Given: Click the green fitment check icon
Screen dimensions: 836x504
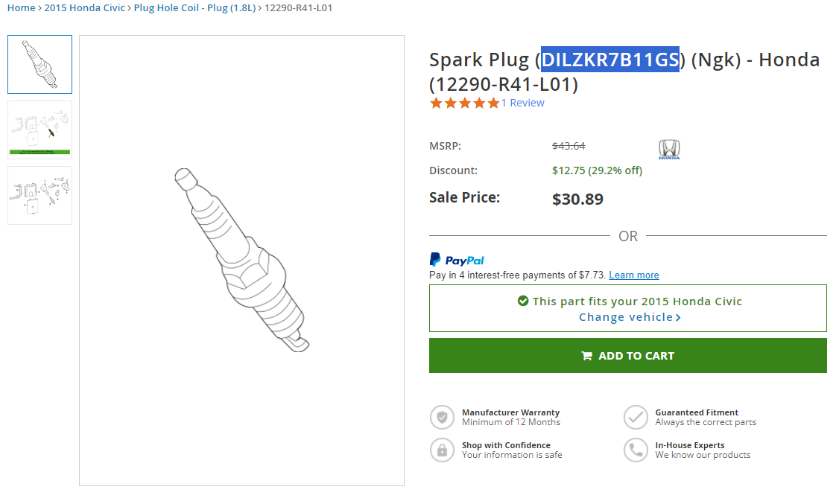Looking at the screenshot, I should click(523, 302).
